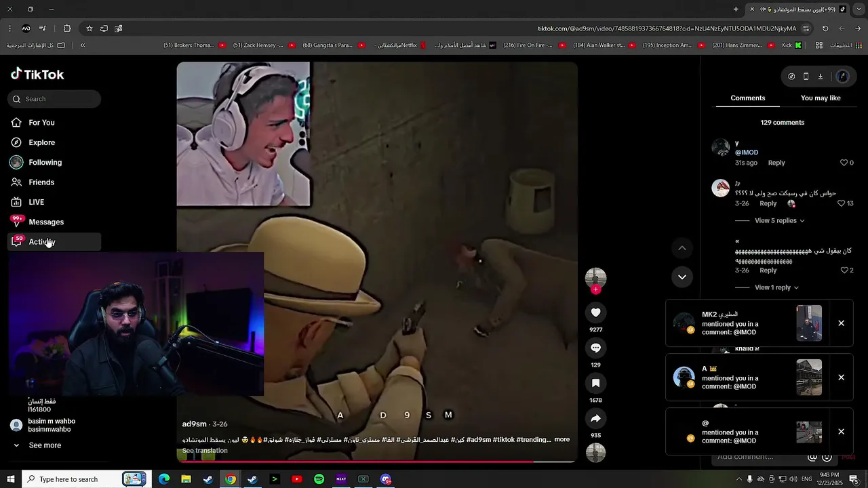Open the Windows Start menu
868x488 pixels.
[x=10, y=479]
